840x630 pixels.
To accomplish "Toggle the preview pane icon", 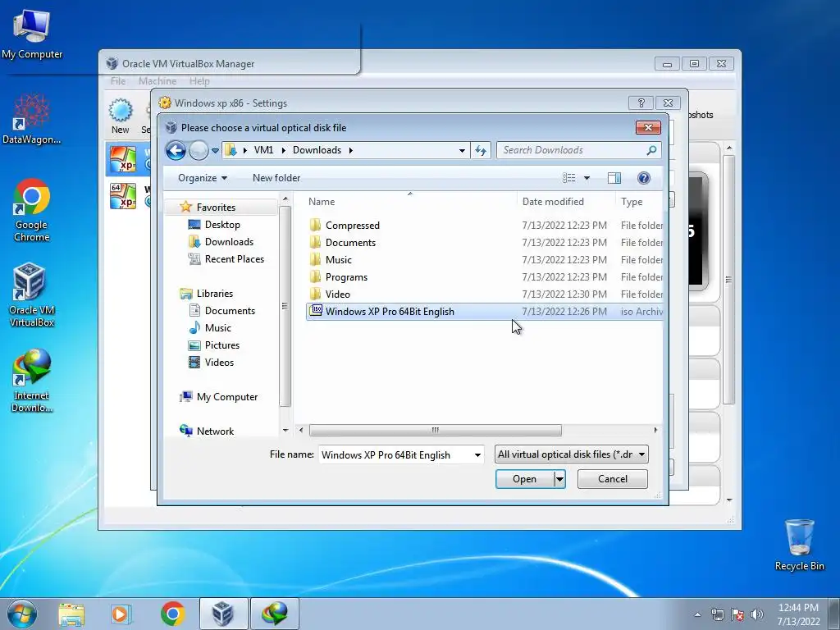I will (x=614, y=178).
